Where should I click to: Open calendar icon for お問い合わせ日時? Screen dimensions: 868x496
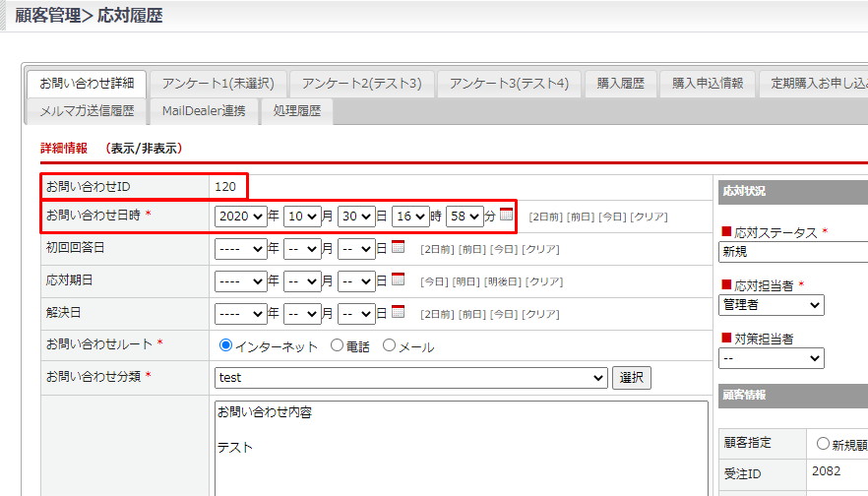point(507,215)
